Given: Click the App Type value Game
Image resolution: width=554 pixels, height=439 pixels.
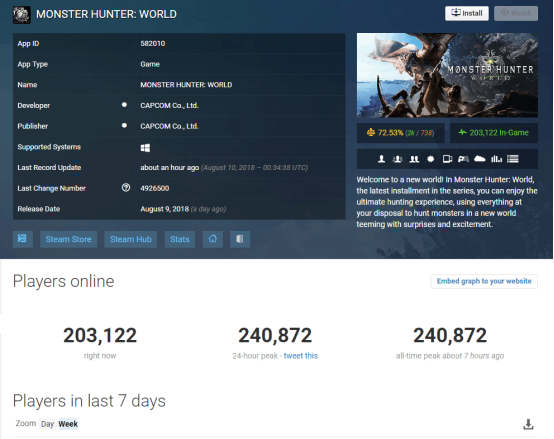Looking at the screenshot, I should pos(150,64).
